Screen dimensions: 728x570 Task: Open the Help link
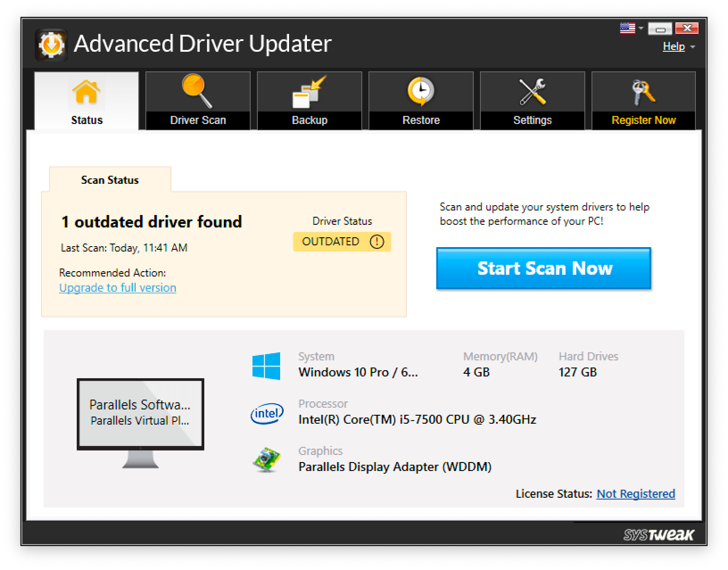(674, 46)
